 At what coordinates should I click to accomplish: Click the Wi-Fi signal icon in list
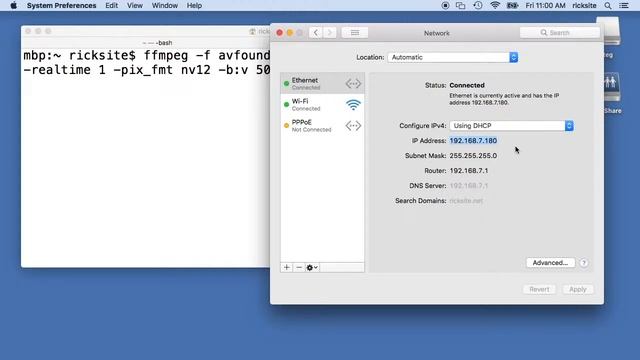pyautogui.click(x=353, y=105)
